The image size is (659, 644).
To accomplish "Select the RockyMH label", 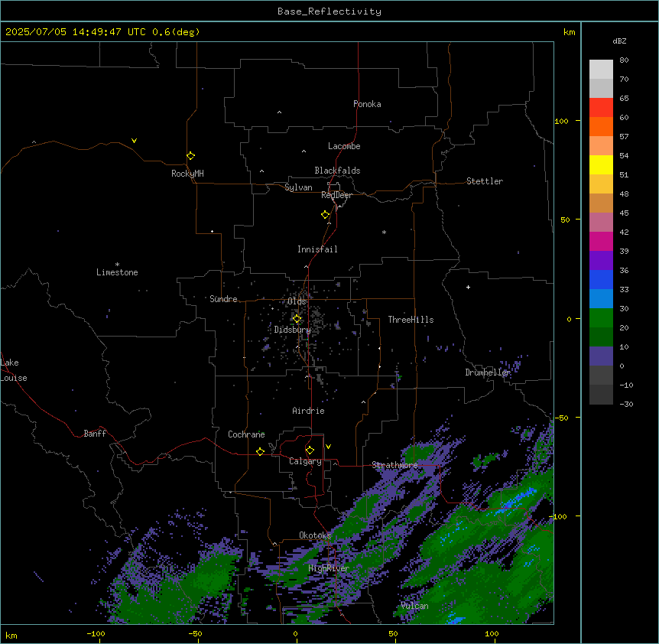I will pos(187,174).
